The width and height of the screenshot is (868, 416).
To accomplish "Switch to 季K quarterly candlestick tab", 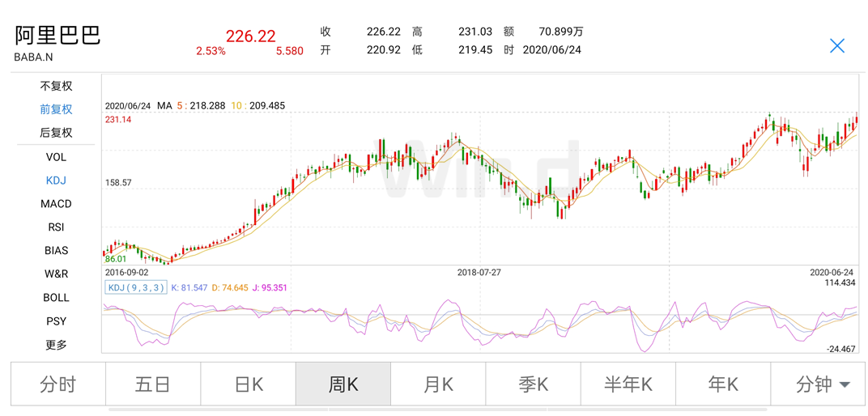I will point(533,384).
